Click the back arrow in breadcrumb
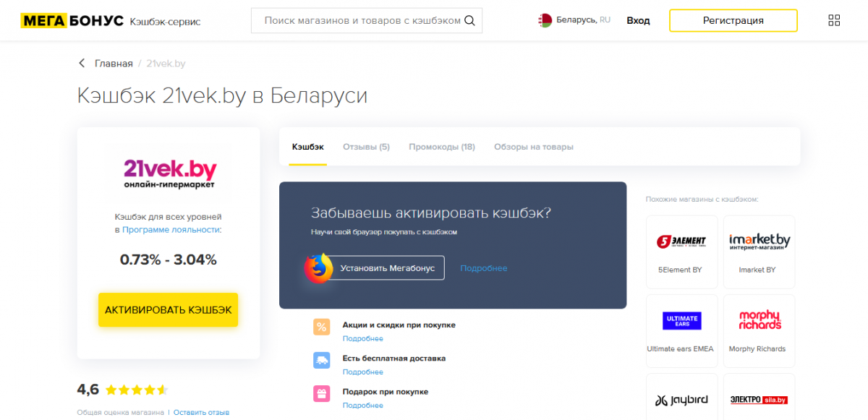 [x=82, y=64]
